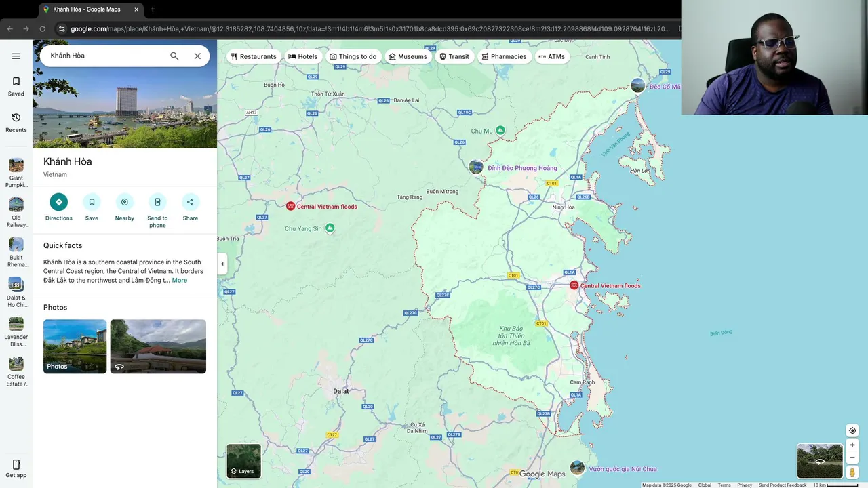
Task: Open Privacy link in footer
Action: pos(745,485)
